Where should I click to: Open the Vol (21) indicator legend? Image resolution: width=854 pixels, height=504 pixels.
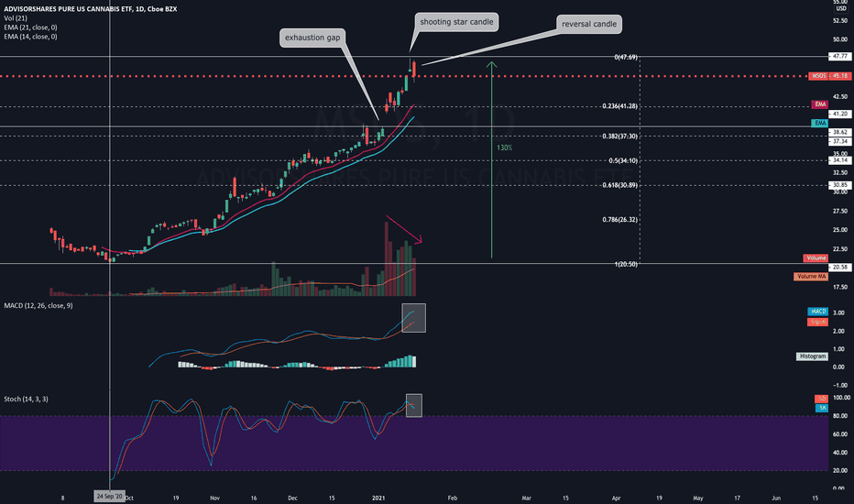[x=16, y=18]
